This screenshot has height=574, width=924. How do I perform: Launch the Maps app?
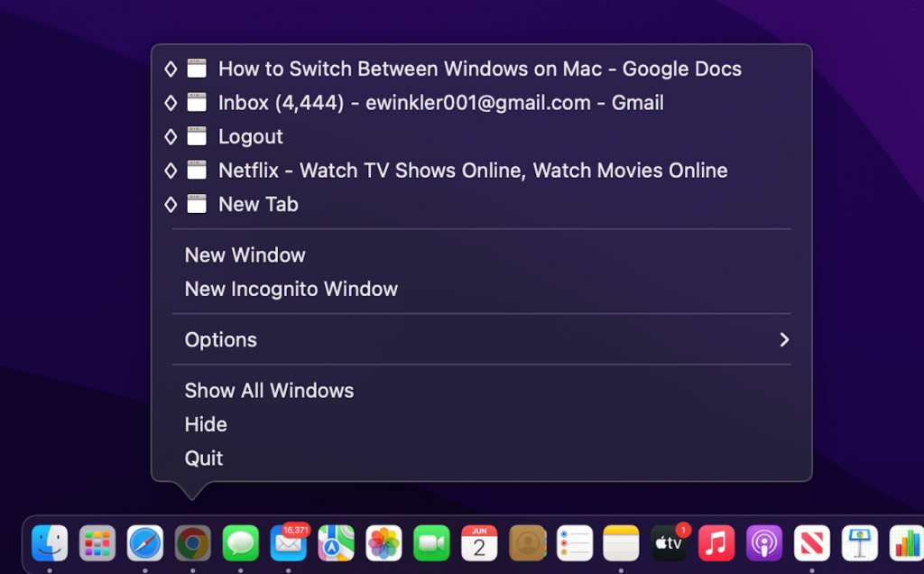[x=336, y=542]
